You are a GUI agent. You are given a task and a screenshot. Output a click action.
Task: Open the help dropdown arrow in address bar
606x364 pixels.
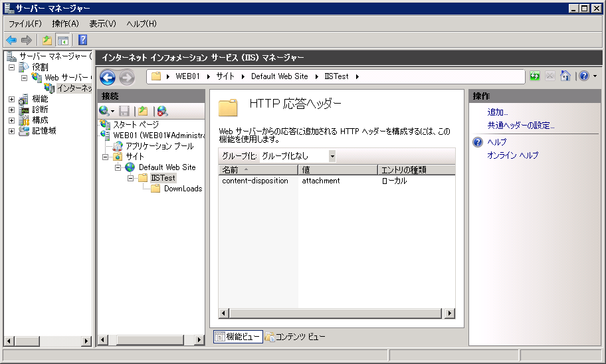pyautogui.click(x=595, y=76)
